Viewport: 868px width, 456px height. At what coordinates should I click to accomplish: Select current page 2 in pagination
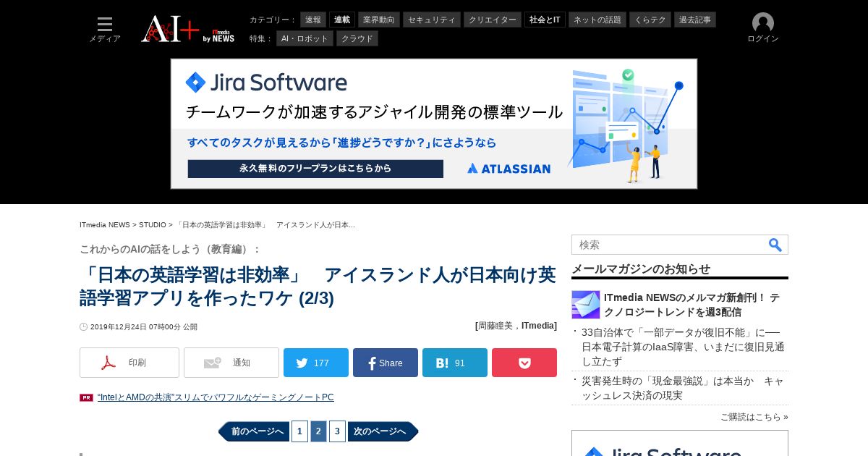click(318, 431)
